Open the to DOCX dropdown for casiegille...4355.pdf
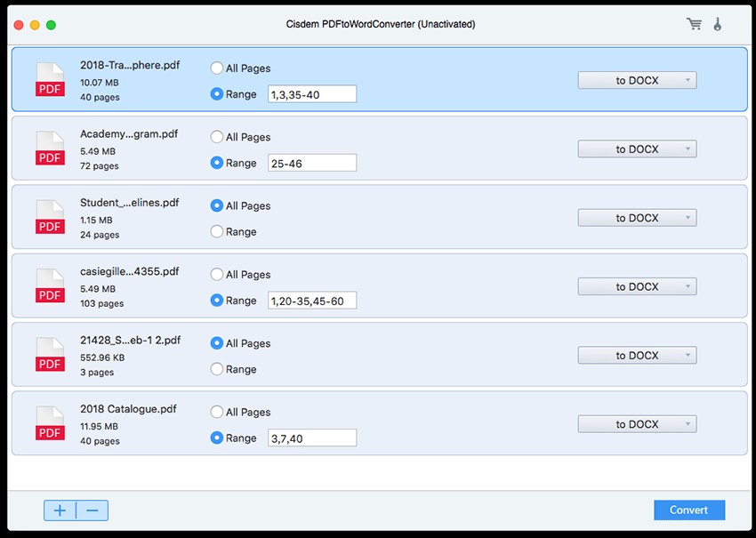Viewport: 756px width, 538px height. point(637,286)
